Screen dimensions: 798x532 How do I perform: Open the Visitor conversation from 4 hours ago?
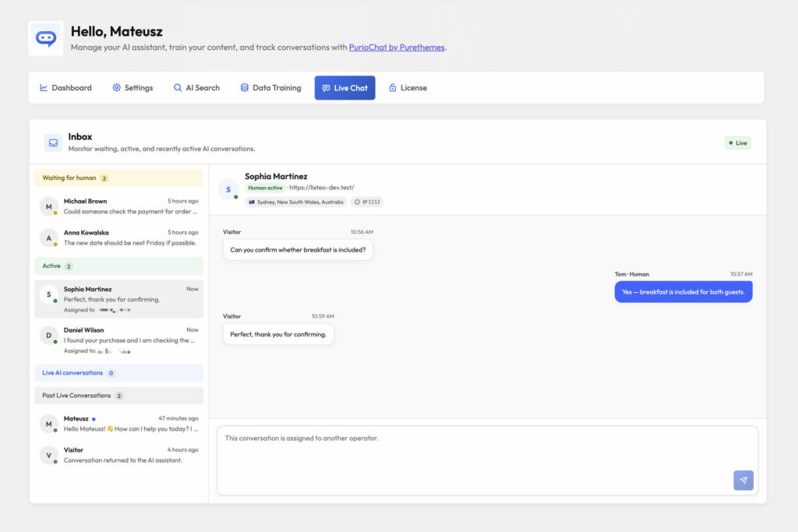[x=118, y=455]
